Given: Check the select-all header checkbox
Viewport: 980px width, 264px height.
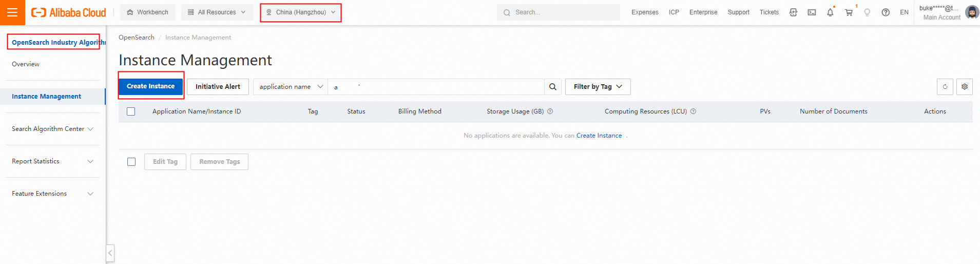Looking at the screenshot, I should click(131, 111).
